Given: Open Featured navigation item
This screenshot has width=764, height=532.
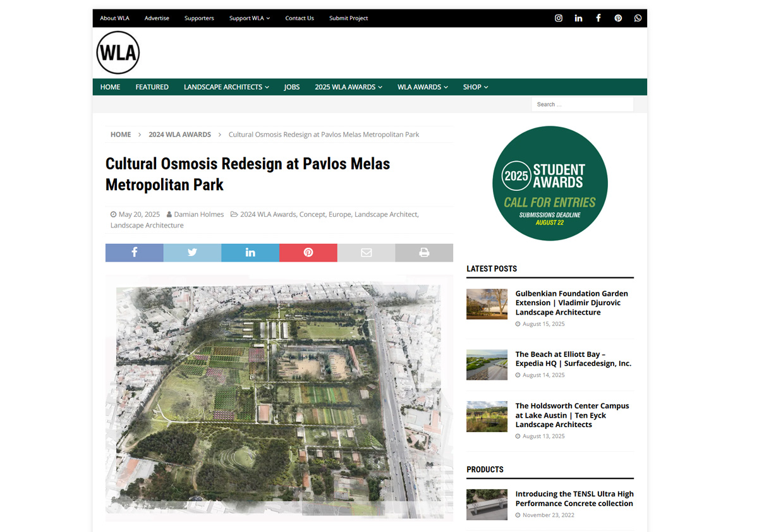Looking at the screenshot, I should pyautogui.click(x=152, y=87).
